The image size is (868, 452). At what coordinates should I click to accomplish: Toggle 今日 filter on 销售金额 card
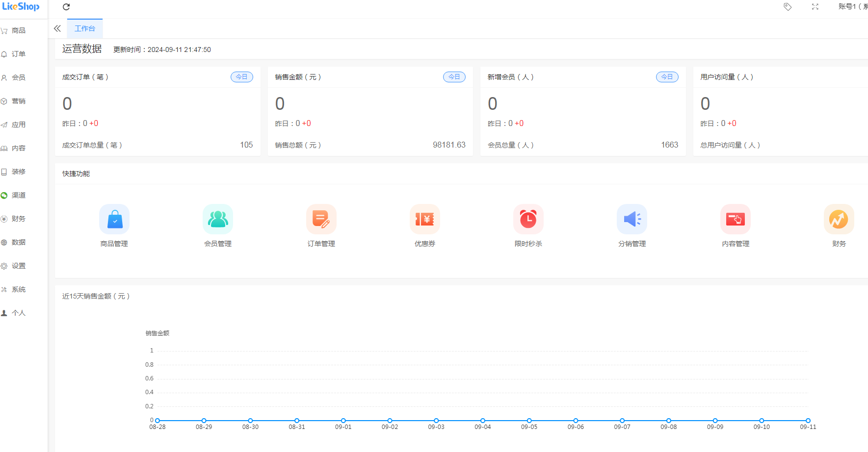tap(454, 76)
